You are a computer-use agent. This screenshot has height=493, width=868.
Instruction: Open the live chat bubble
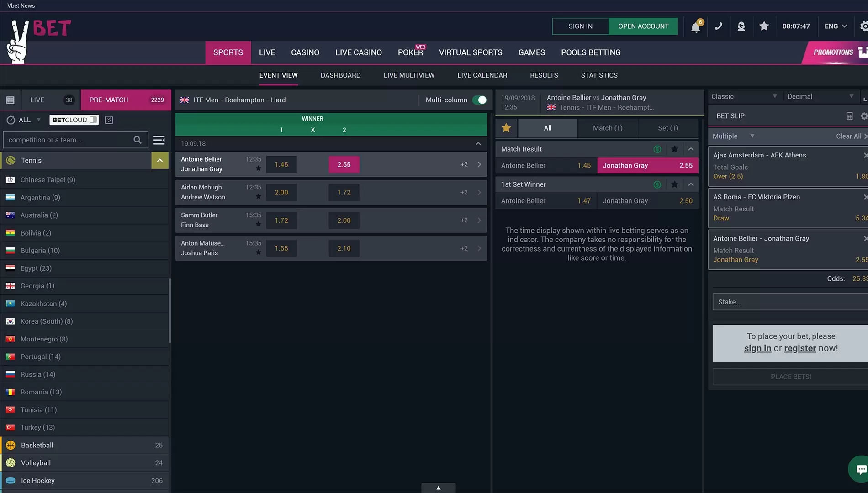pos(860,469)
